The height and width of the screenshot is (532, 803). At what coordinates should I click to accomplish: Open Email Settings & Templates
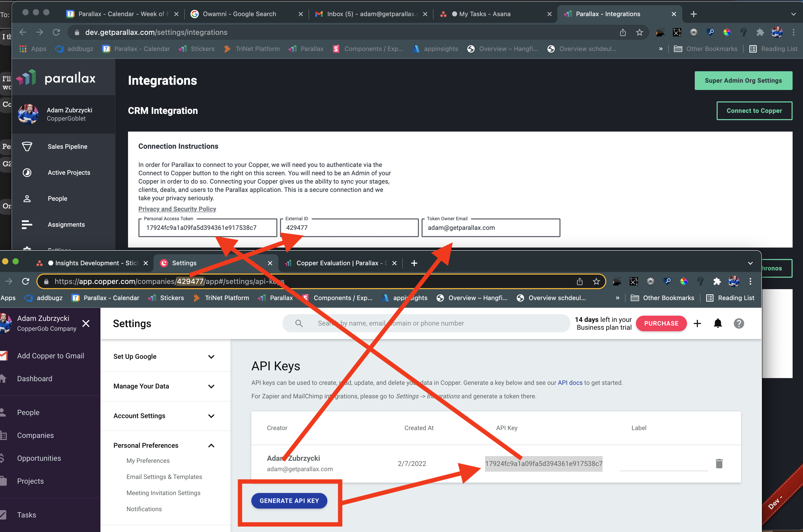164,477
